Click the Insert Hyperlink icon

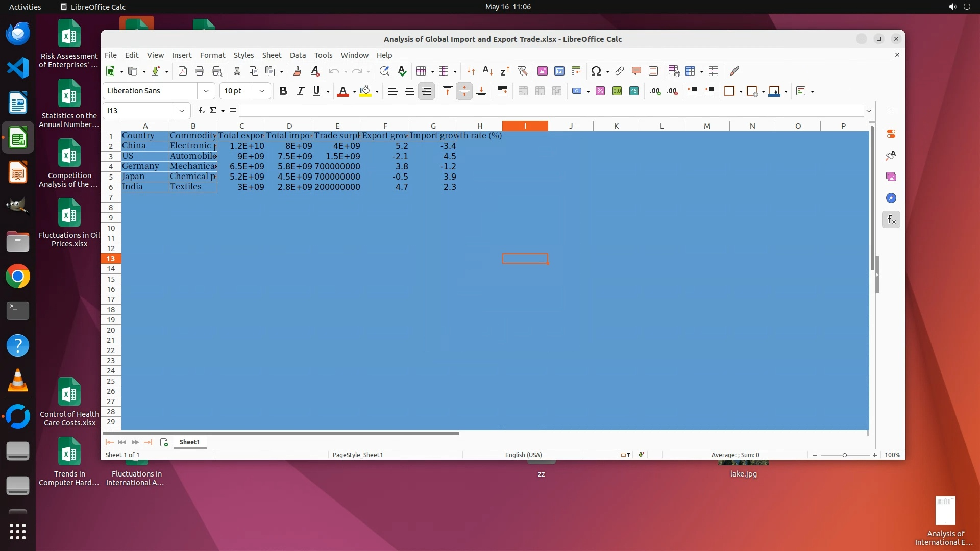coord(620,71)
